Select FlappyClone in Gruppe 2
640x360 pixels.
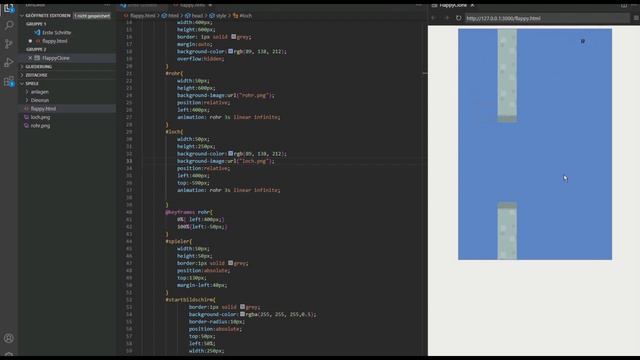[56, 58]
